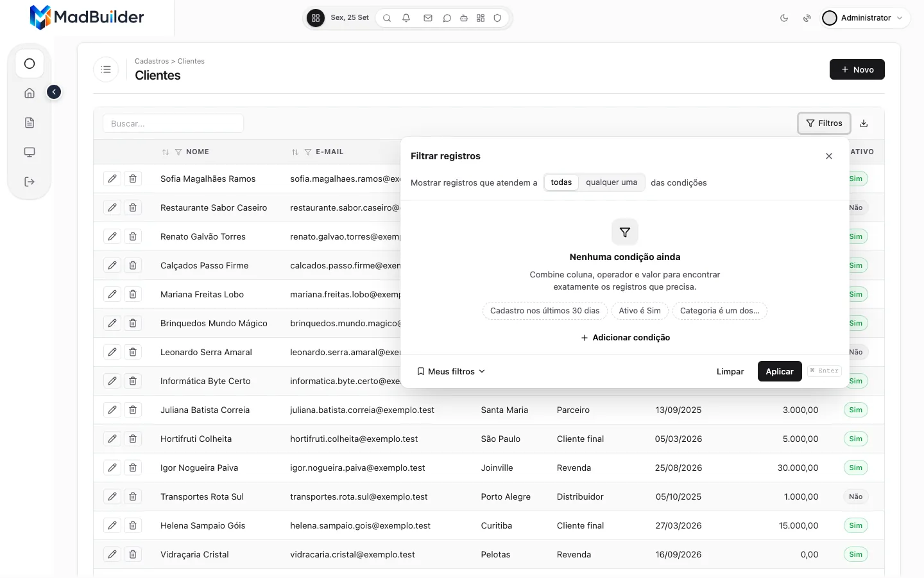Screen dimensions: 924x578
Task: Open the mail envelope icon
Action: click(x=428, y=18)
